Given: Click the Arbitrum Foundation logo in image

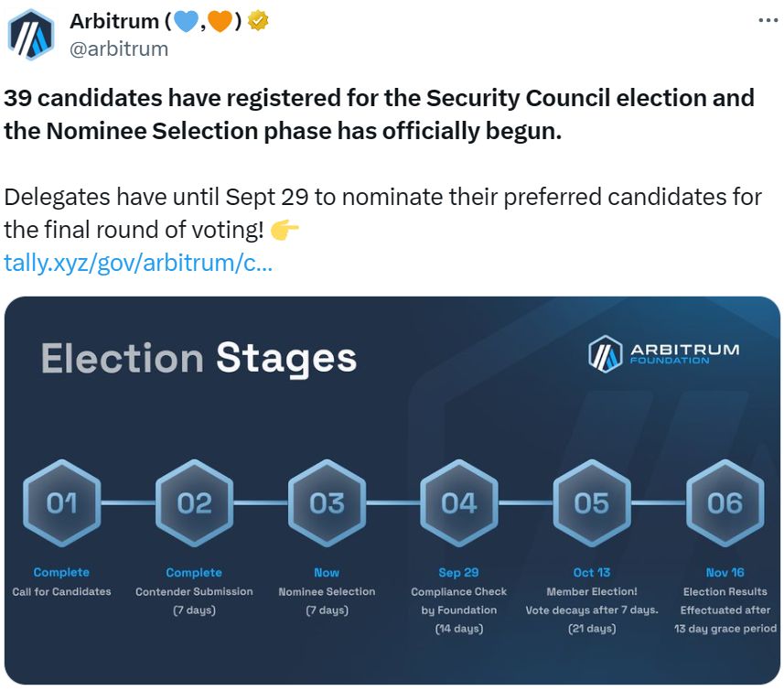Looking at the screenshot, I should point(663,354).
